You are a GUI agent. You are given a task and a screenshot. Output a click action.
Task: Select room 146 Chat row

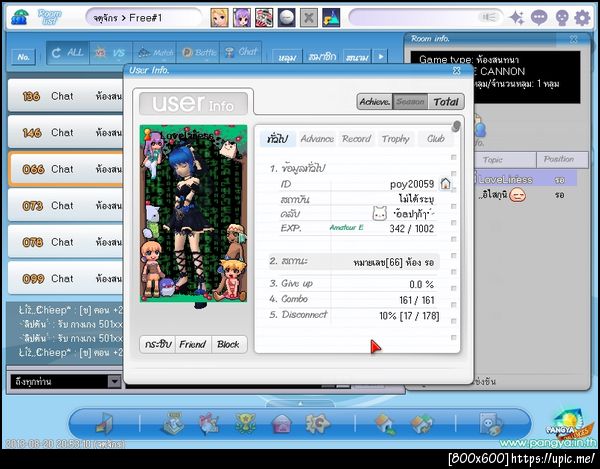click(66, 132)
